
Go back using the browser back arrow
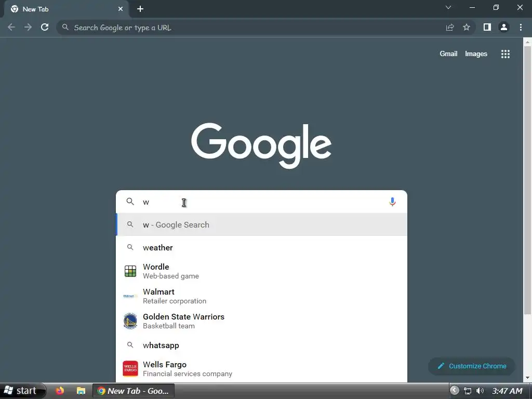point(11,27)
